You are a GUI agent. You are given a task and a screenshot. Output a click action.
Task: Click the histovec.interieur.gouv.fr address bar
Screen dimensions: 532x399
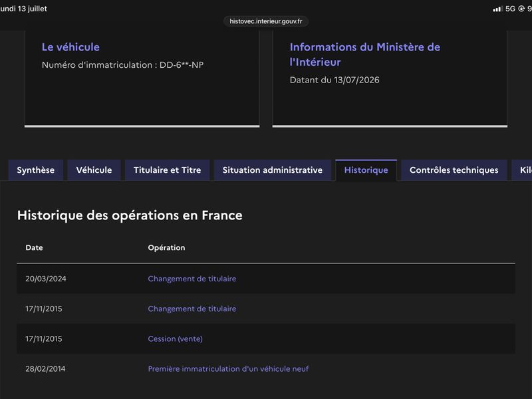pyautogui.click(x=265, y=21)
